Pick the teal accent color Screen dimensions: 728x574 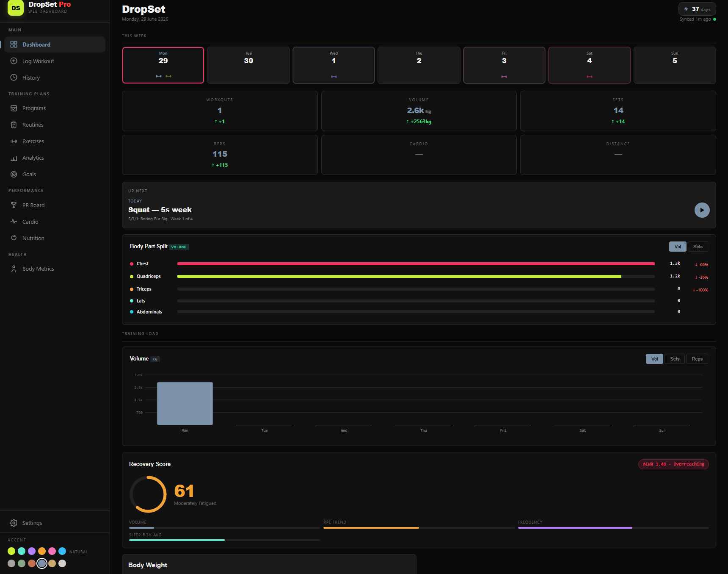pos(22,551)
